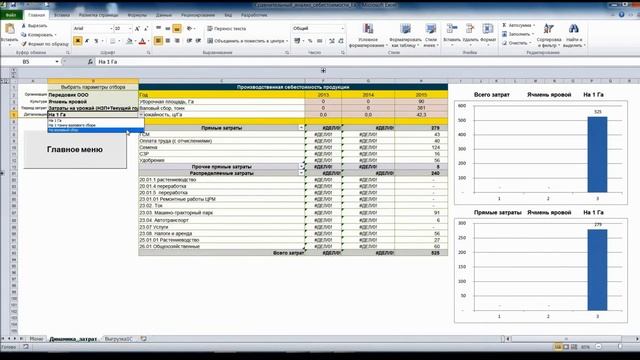Switch to the Вставка ribbon tab
This screenshot has height=360, width=640.
point(62,15)
